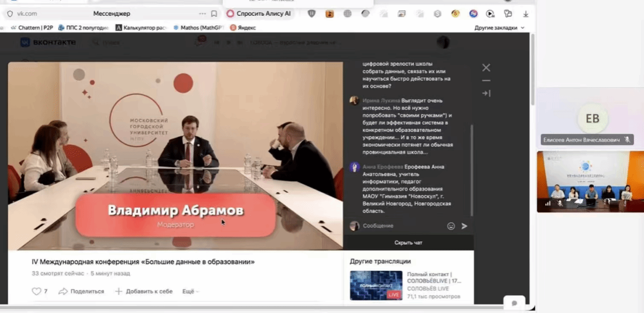Image resolution: width=644 pixels, height=313 pixels.
Task: Collapse the video side panel with the arrow-to-bar icon
Action: pos(486,93)
